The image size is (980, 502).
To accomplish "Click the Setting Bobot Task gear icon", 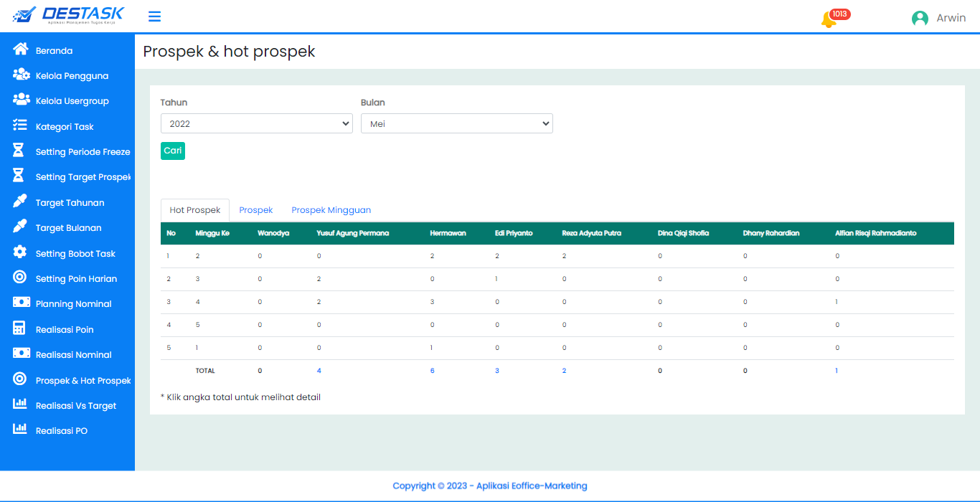I will (x=20, y=252).
